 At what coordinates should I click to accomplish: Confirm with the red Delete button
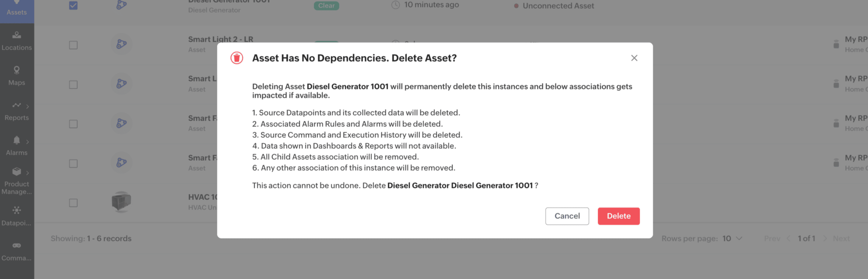pyautogui.click(x=618, y=216)
